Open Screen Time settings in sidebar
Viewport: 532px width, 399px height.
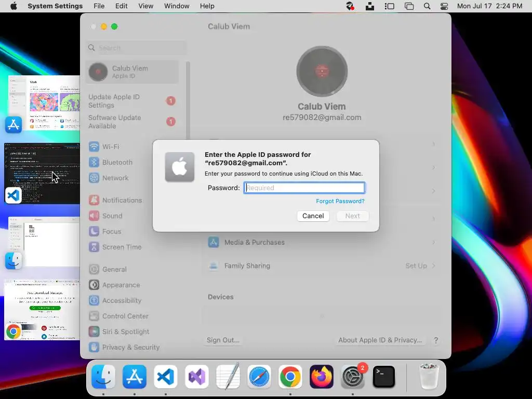click(x=115, y=247)
